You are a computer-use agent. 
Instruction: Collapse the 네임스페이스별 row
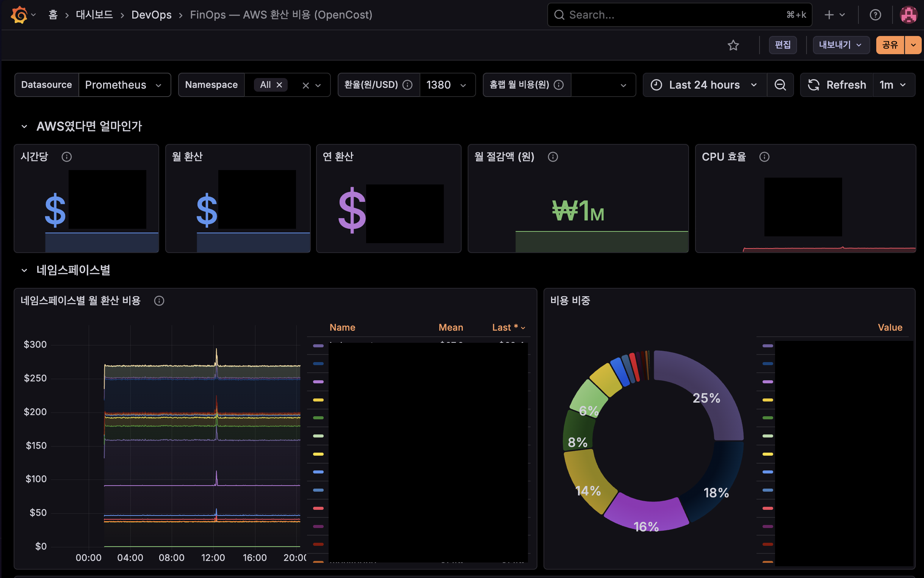click(24, 271)
